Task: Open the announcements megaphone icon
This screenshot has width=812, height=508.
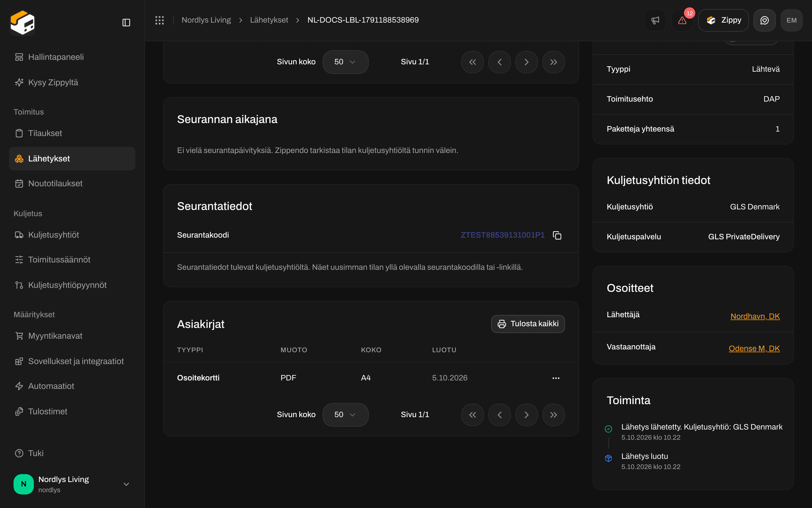Action: pyautogui.click(x=655, y=20)
